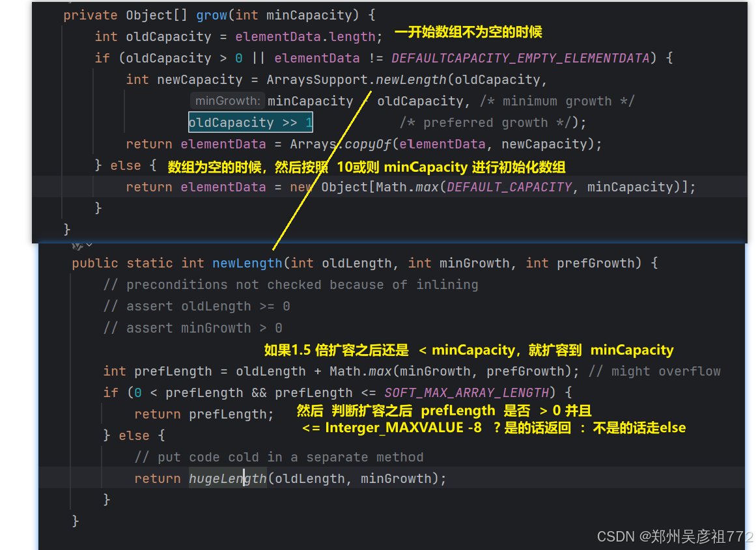Click 'Object' in the 'new Object[' expression

(x=344, y=187)
